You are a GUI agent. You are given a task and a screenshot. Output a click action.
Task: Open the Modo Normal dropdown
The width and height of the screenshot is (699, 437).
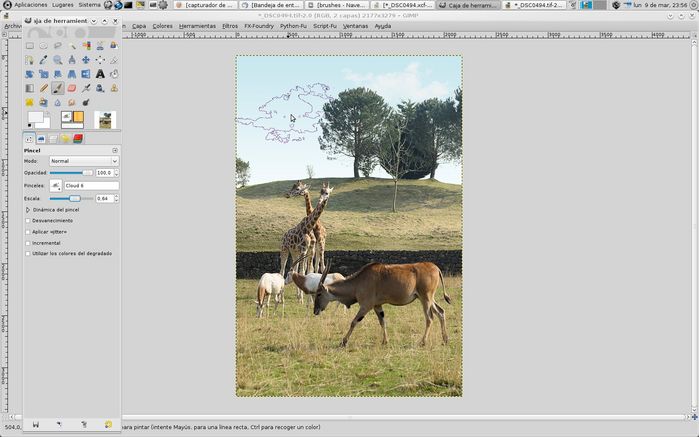coord(84,161)
